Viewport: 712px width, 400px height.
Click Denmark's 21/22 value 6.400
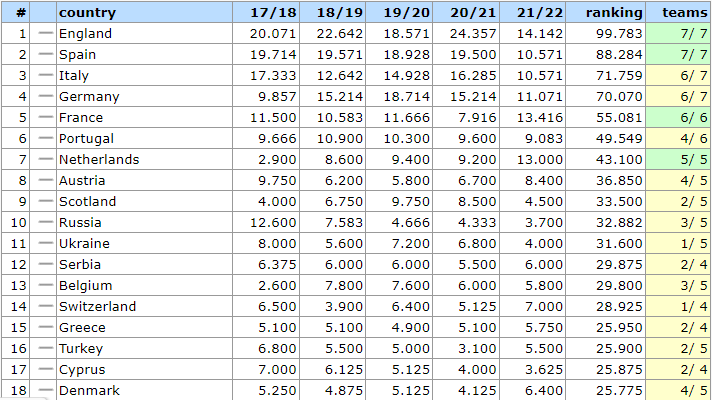click(x=544, y=390)
